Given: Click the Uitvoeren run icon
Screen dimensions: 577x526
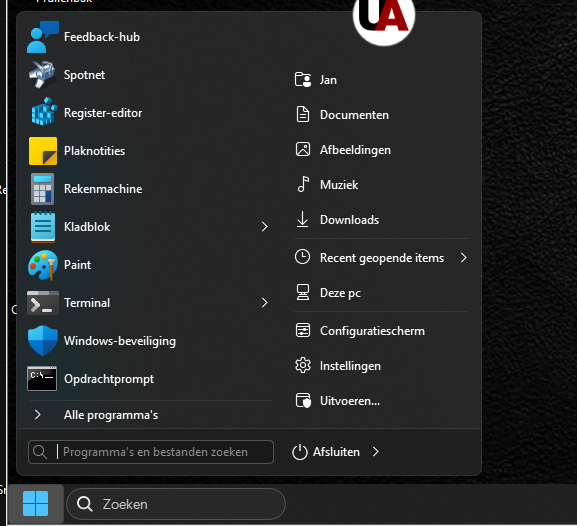Looking at the screenshot, I should 303,400.
